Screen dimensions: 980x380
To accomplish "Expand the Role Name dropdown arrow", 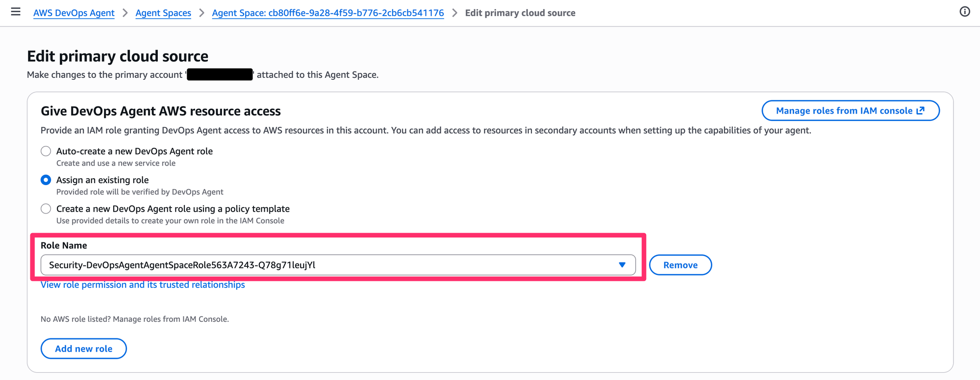I will click(x=622, y=265).
